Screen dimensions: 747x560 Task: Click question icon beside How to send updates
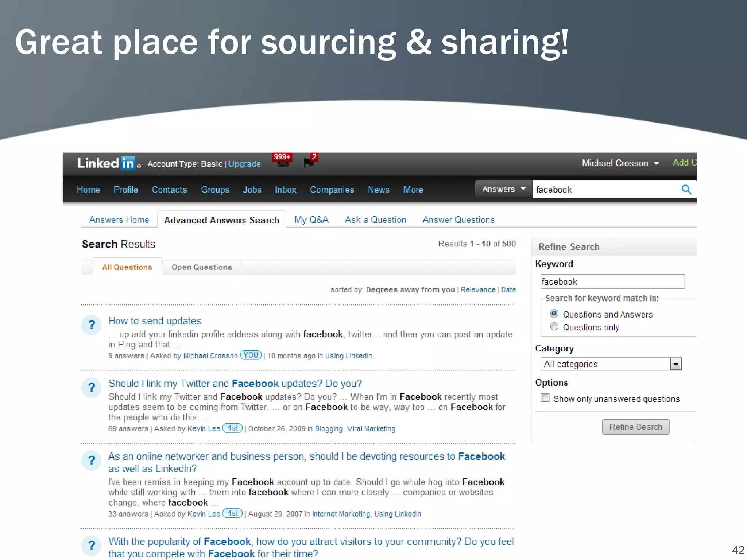[x=91, y=324]
